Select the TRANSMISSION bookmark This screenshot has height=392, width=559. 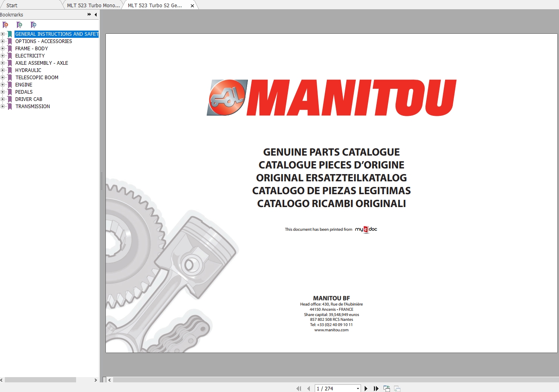(33, 107)
